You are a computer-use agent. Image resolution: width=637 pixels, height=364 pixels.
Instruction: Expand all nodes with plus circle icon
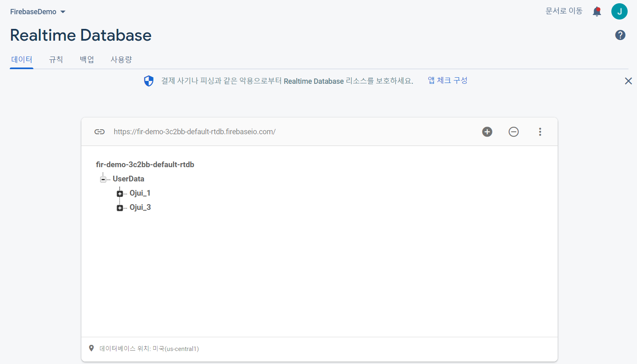coord(487,132)
